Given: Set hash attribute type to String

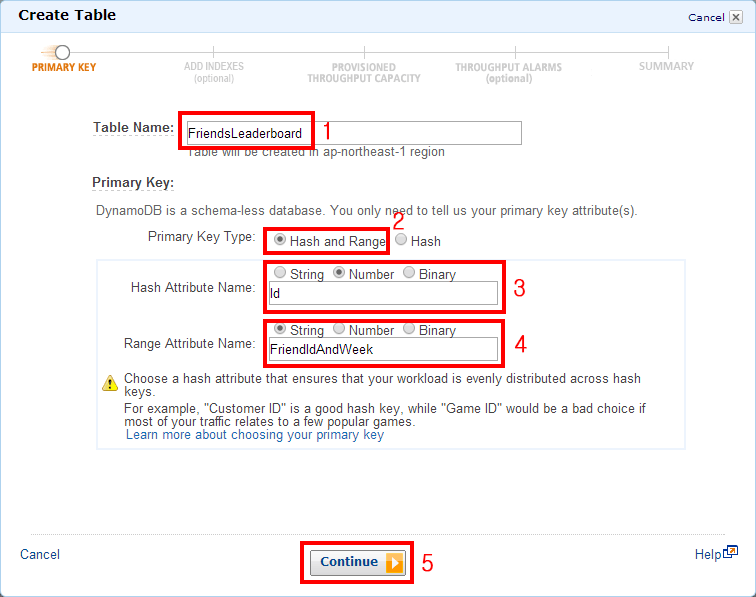Looking at the screenshot, I should click(x=280, y=273).
